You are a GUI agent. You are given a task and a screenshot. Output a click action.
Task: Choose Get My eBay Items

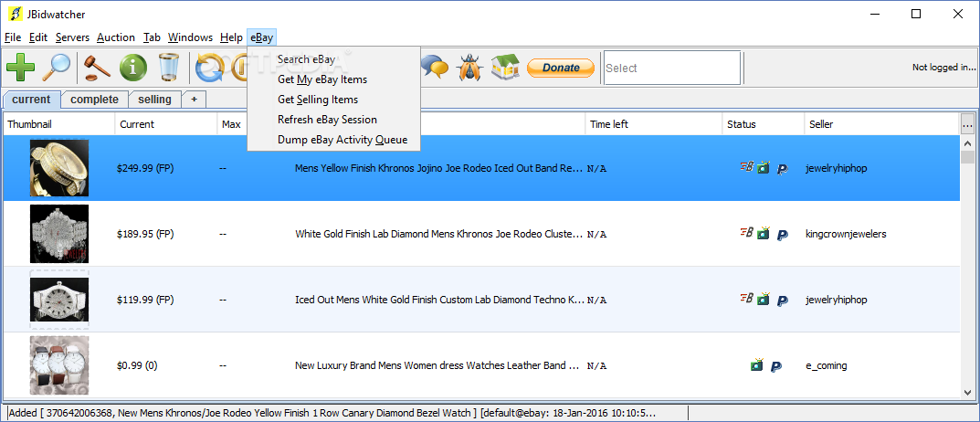point(333,79)
